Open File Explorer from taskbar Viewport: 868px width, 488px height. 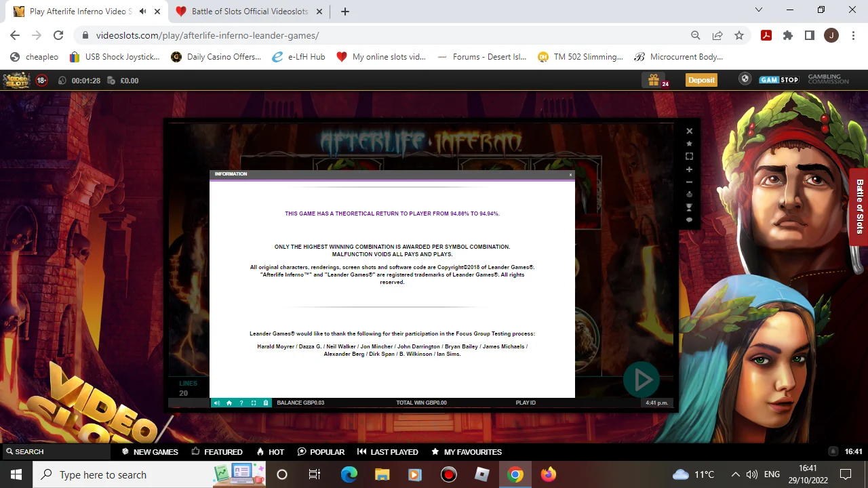pyautogui.click(x=382, y=474)
